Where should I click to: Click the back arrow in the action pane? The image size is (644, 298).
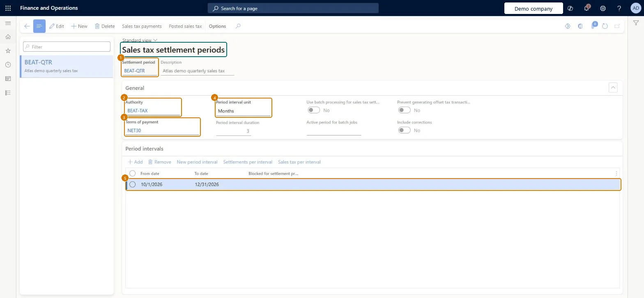pos(27,26)
